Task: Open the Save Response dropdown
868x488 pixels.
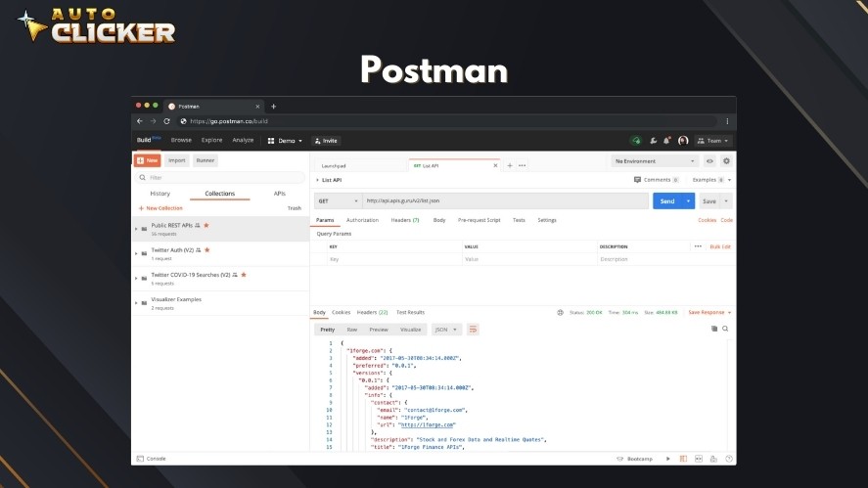Action: coord(709,313)
